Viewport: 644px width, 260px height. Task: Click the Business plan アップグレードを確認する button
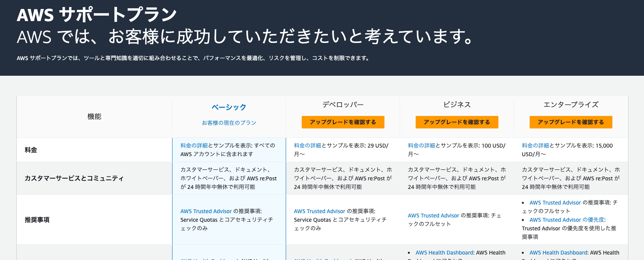(x=457, y=122)
